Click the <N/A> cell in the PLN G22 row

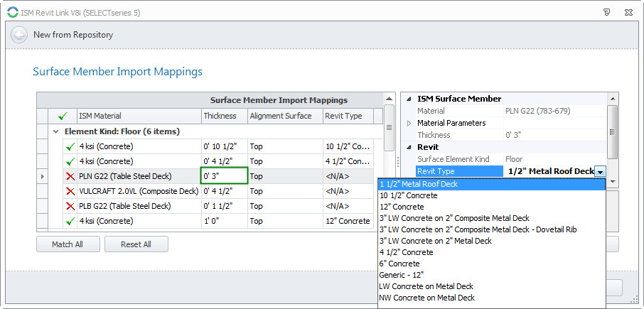click(x=348, y=176)
